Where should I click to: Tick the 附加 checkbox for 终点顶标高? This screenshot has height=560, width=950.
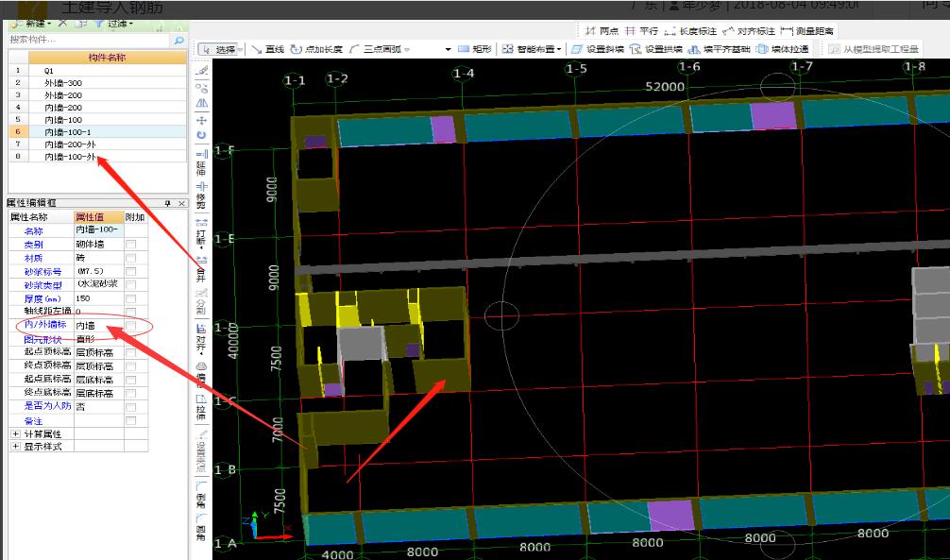click(x=130, y=366)
